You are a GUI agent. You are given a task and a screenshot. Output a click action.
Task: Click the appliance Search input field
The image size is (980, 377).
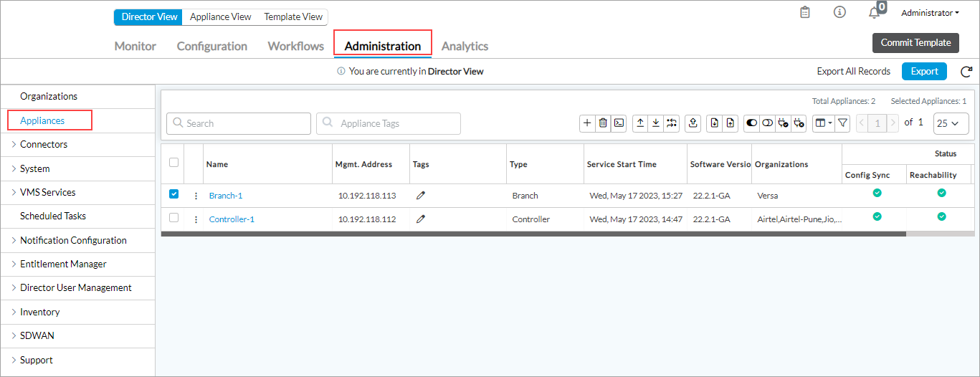(x=239, y=123)
